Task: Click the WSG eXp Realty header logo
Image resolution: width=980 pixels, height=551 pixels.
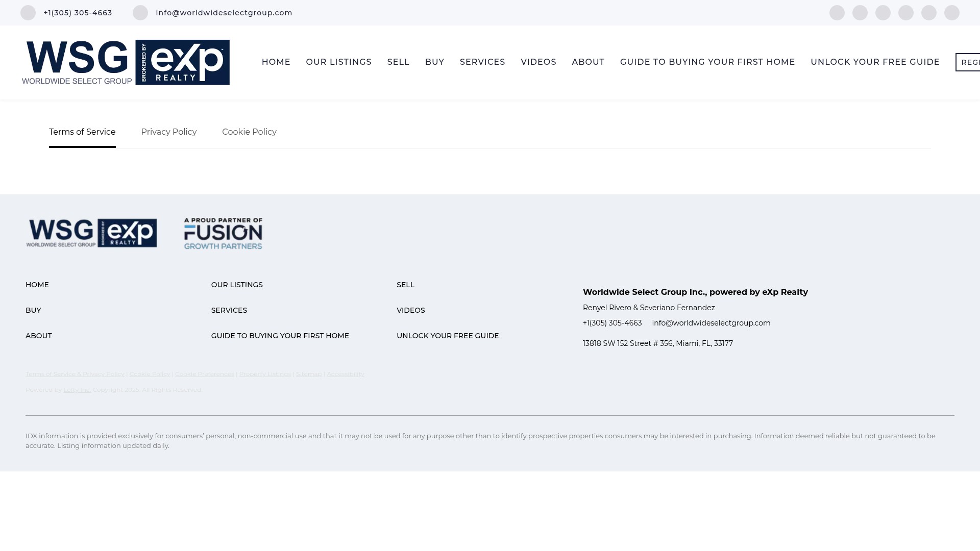Action: [x=126, y=62]
